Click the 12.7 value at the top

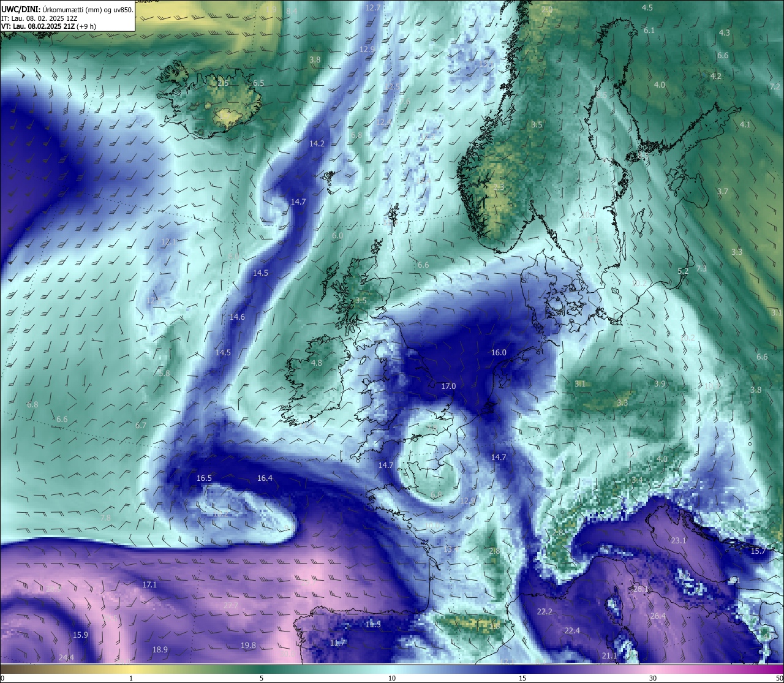click(373, 7)
